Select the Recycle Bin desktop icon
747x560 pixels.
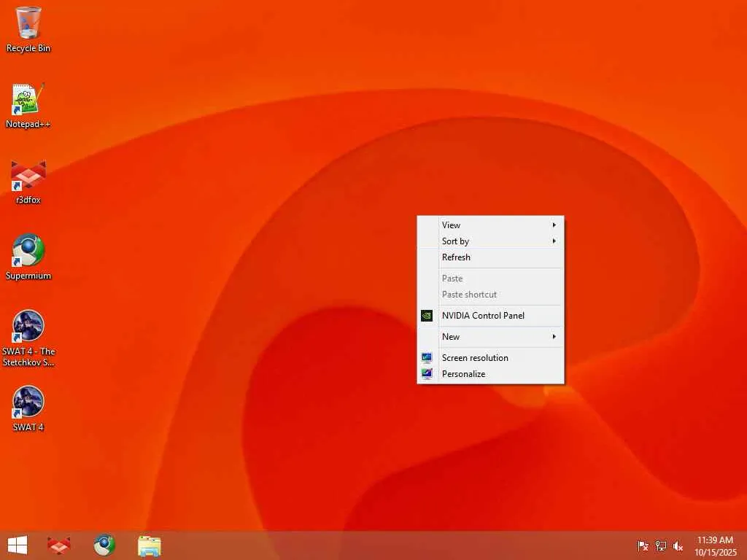[x=28, y=29]
